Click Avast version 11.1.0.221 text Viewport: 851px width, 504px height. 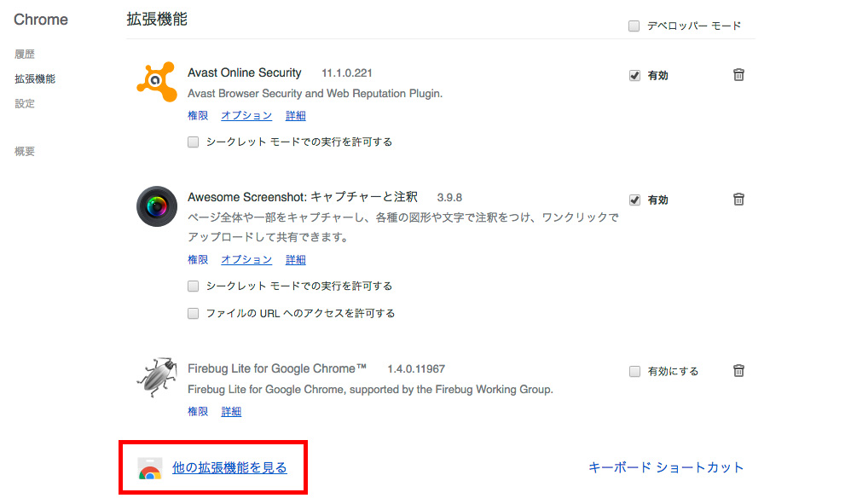pos(347,73)
